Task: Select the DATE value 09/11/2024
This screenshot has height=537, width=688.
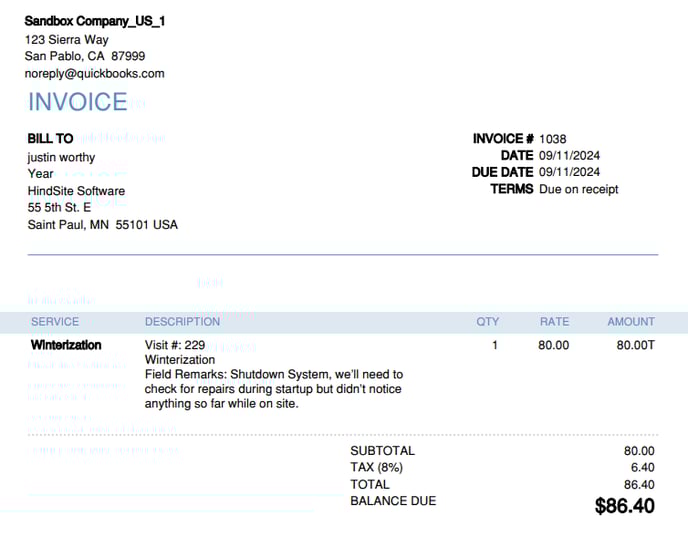Action: pyautogui.click(x=569, y=155)
